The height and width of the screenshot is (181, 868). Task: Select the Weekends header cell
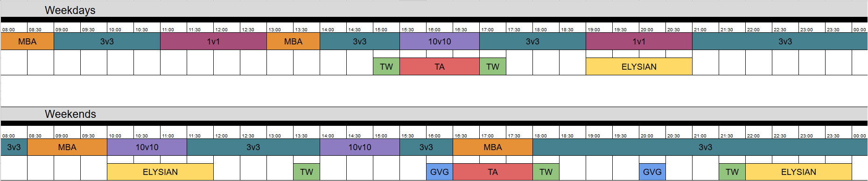click(x=70, y=114)
